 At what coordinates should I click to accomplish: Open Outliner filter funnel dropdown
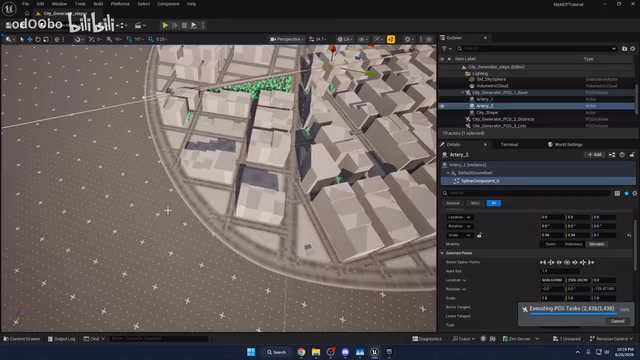click(447, 49)
